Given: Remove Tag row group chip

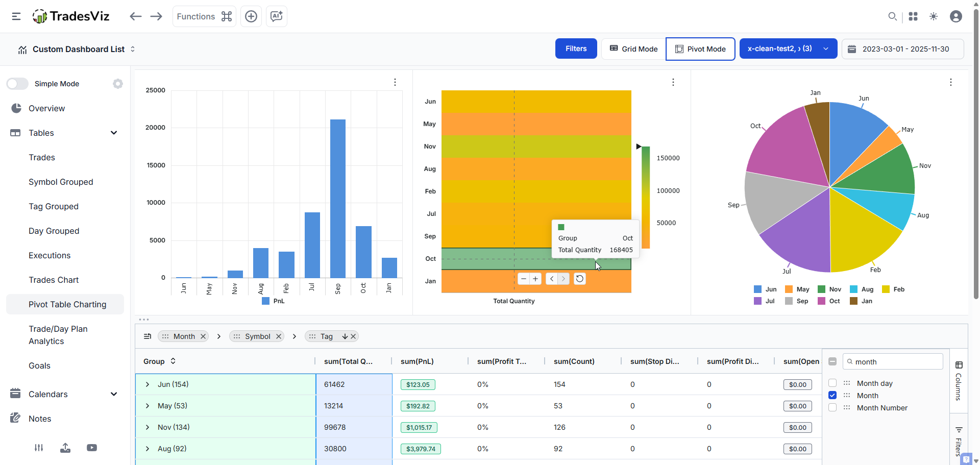Looking at the screenshot, I should [x=353, y=336].
